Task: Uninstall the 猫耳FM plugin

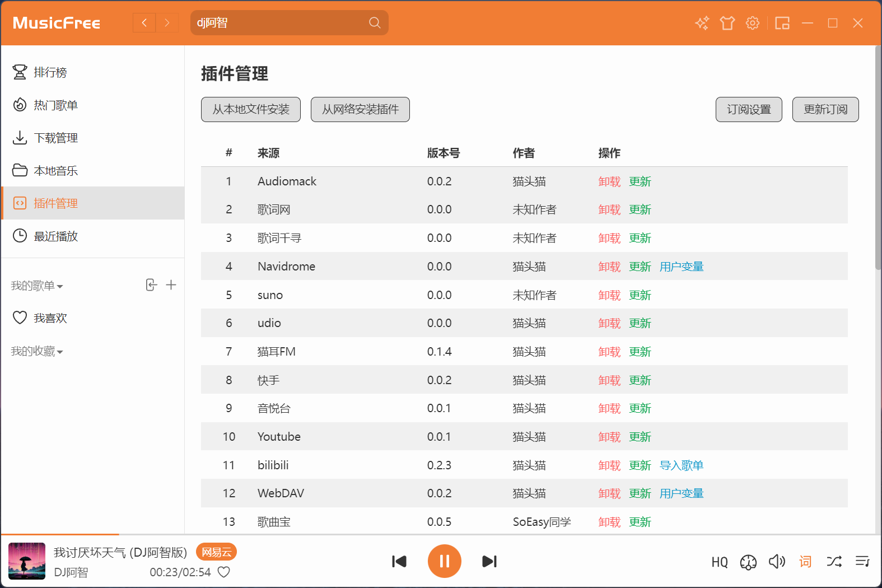Action: point(609,352)
